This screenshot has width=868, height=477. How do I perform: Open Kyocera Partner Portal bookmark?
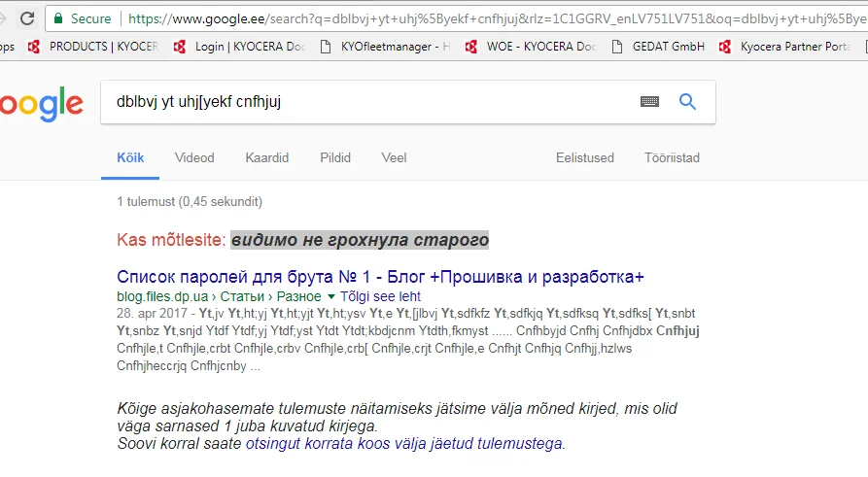[784, 47]
